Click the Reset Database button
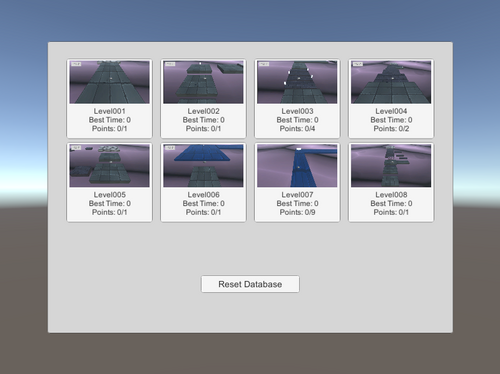 (x=250, y=284)
